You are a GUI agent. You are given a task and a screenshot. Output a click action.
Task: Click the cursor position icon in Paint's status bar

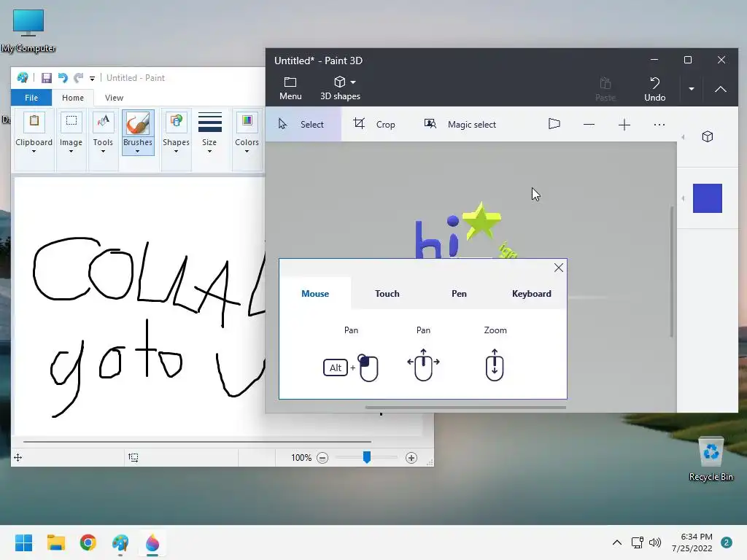click(18, 458)
